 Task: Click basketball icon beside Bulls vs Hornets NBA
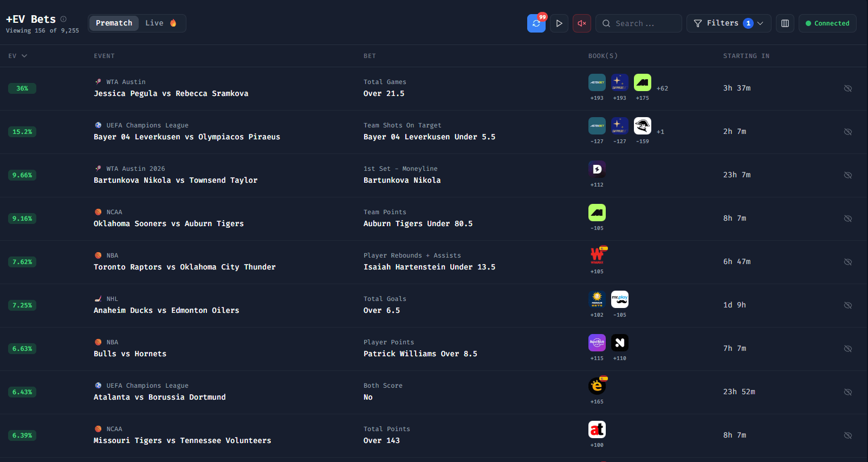98,342
